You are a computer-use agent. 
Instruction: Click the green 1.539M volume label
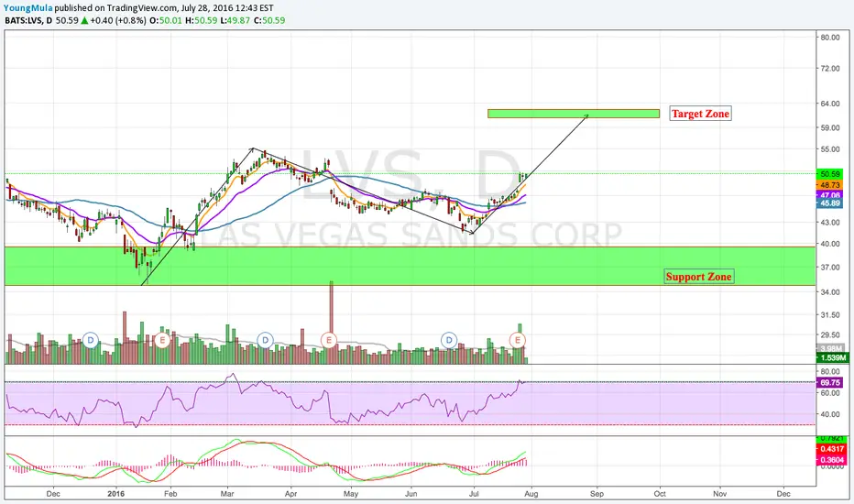[833, 358]
